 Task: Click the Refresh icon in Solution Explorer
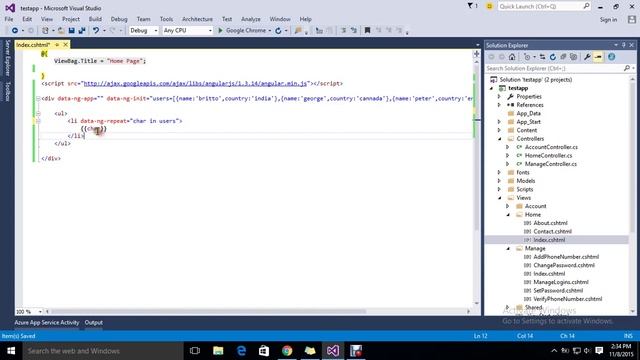coord(553,57)
